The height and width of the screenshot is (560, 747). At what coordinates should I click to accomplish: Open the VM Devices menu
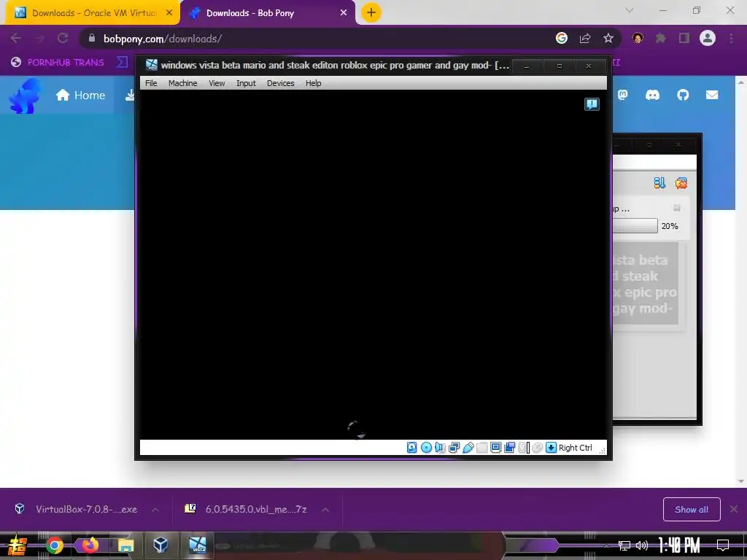click(281, 83)
